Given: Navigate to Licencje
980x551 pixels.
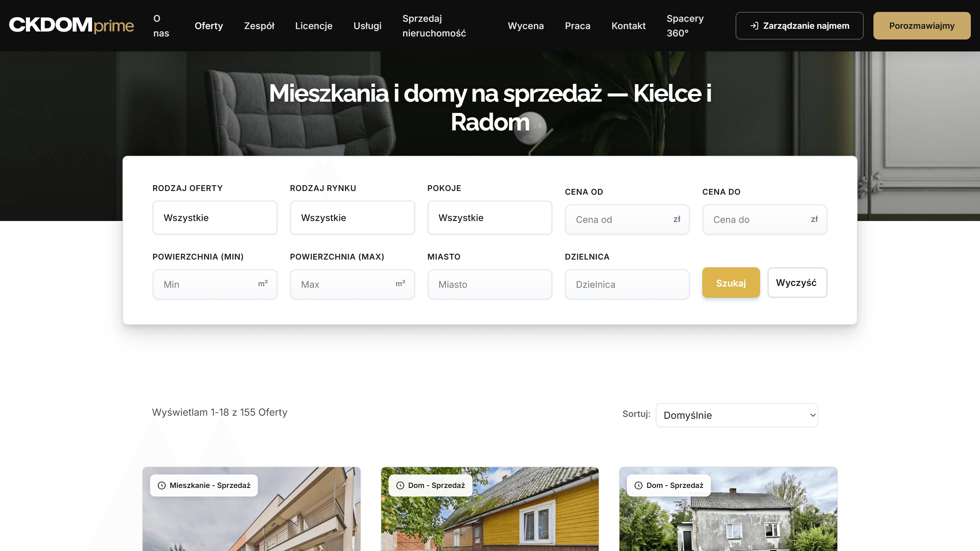Looking at the screenshot, I should [314, 25].
